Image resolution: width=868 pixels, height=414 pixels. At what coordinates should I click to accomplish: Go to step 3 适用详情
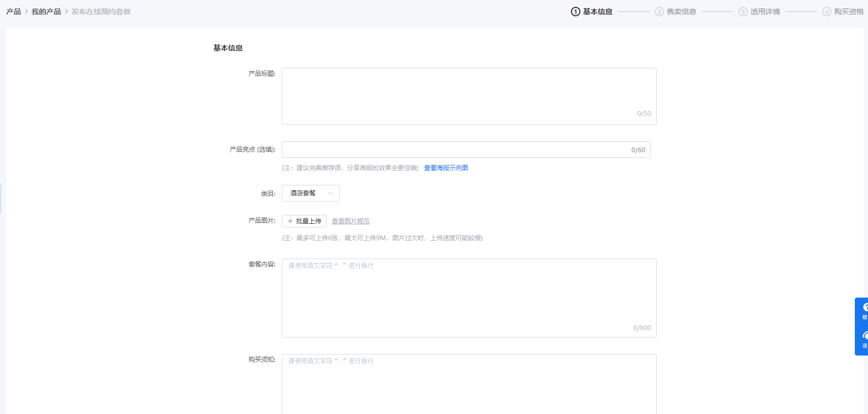[x=759, y=12]
